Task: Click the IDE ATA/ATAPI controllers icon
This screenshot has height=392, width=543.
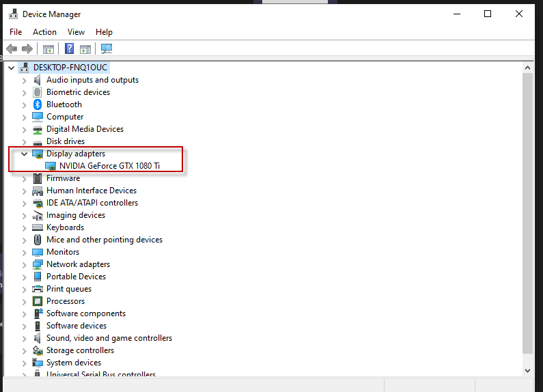Action: coord(38,204)
